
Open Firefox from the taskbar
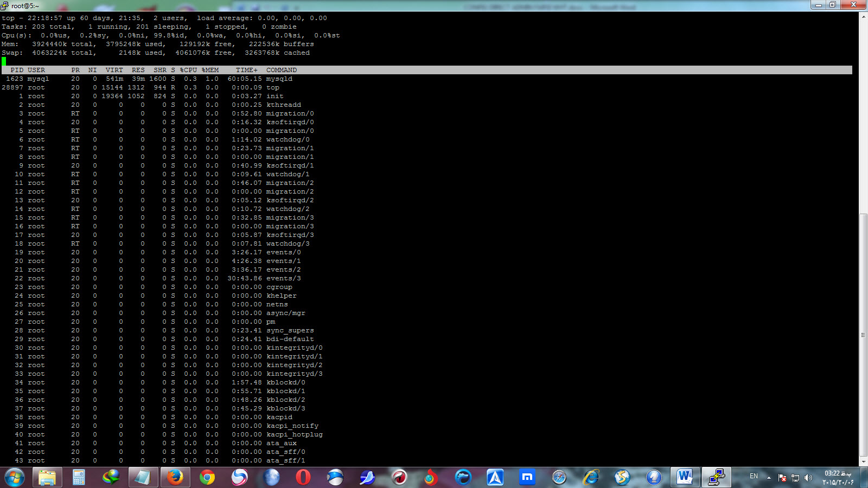[x=175, y=478]
